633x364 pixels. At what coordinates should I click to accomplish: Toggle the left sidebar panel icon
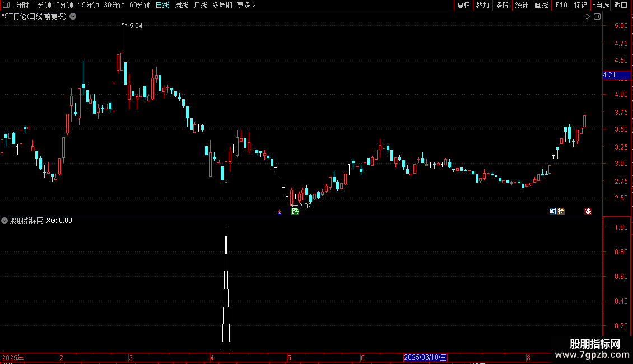click(6, 5)
